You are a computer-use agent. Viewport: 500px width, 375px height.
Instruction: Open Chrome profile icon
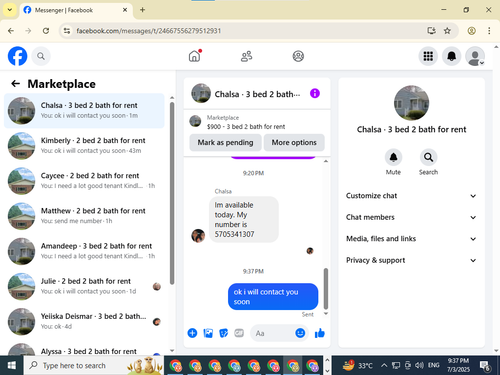pos(471,31)
